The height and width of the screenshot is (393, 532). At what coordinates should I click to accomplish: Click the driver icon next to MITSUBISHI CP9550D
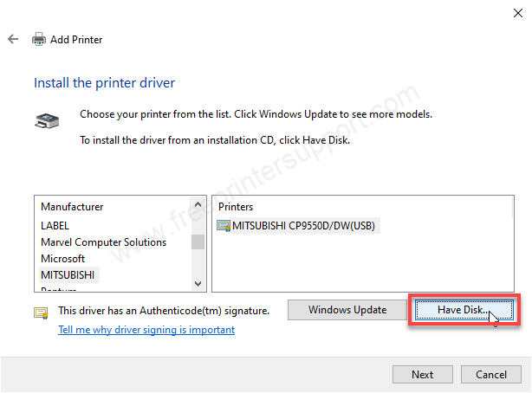[x=224, y=226]
